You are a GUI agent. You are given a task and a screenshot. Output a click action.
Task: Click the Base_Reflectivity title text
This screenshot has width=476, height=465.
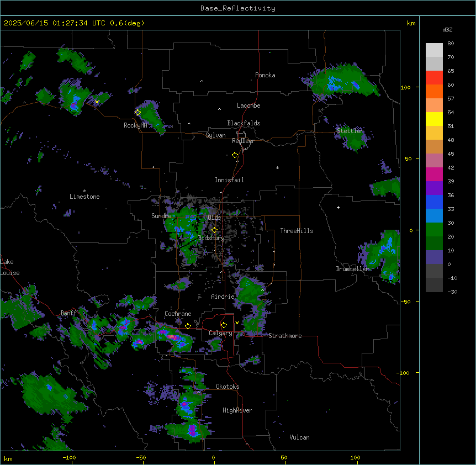pyautogui.click(x=238, y=8)
